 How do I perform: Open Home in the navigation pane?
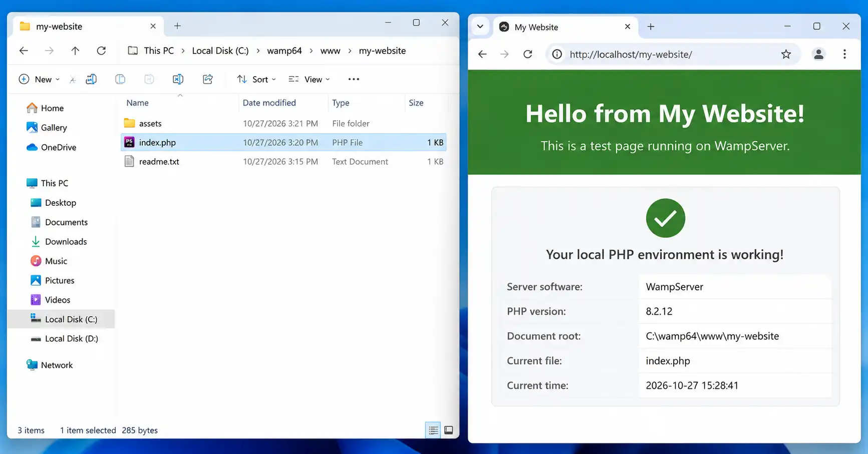pyautogui.click(x=45, y=108)
